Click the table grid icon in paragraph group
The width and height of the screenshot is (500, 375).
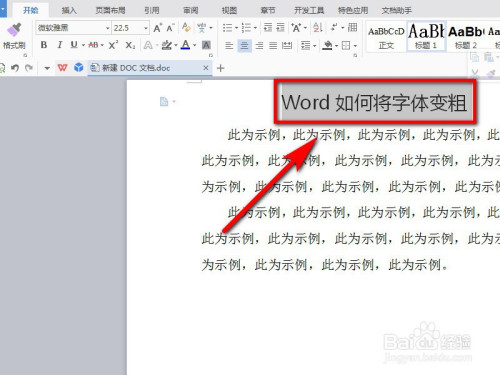[352, 27]
